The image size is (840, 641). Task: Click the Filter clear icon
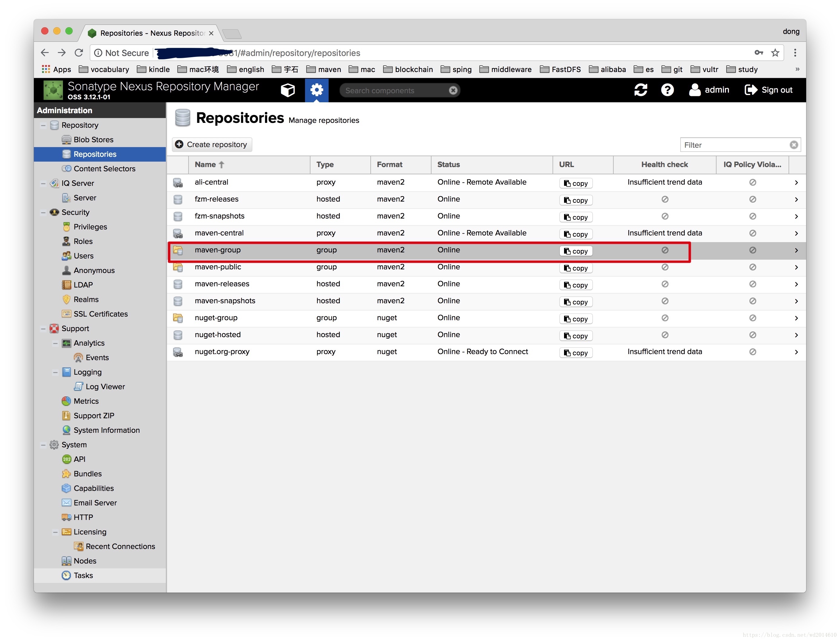point(793,145)
